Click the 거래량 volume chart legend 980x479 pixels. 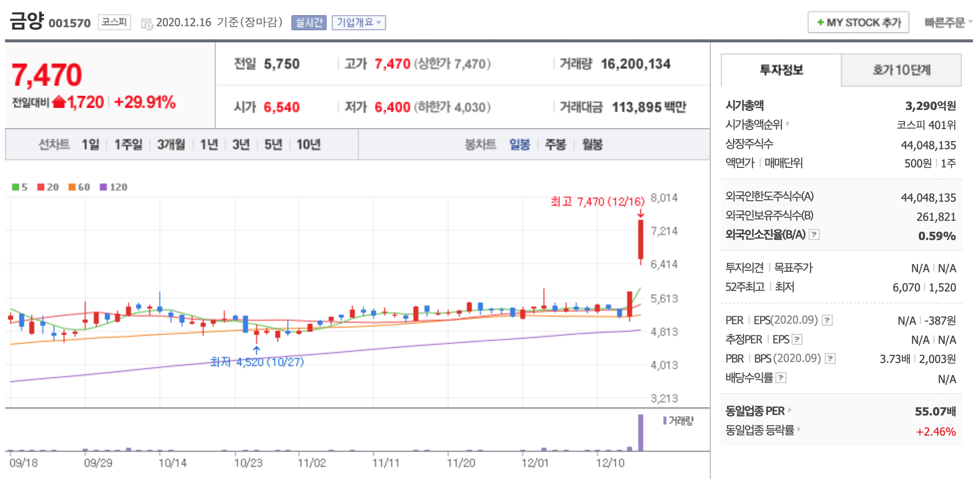(679, 421)
